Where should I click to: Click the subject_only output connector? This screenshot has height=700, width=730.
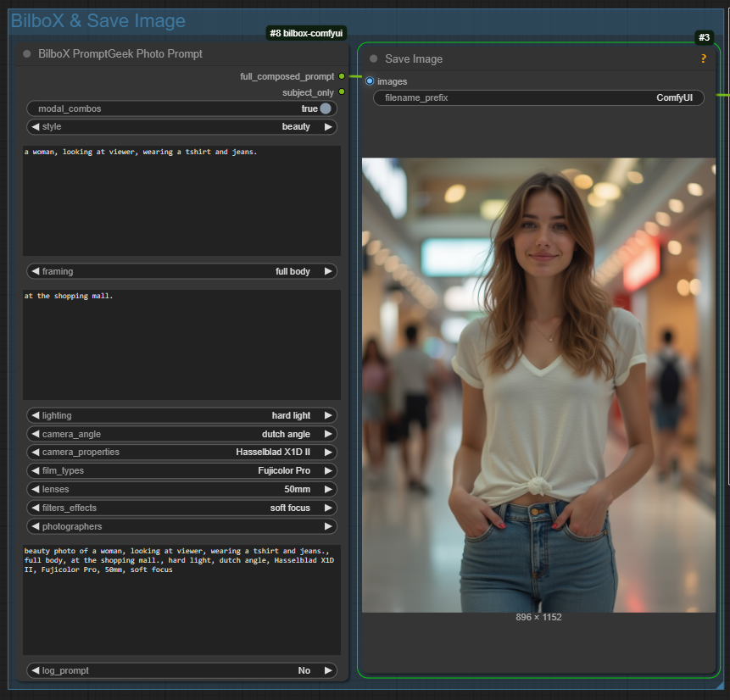pyautogui.click(x=342, y=92)
